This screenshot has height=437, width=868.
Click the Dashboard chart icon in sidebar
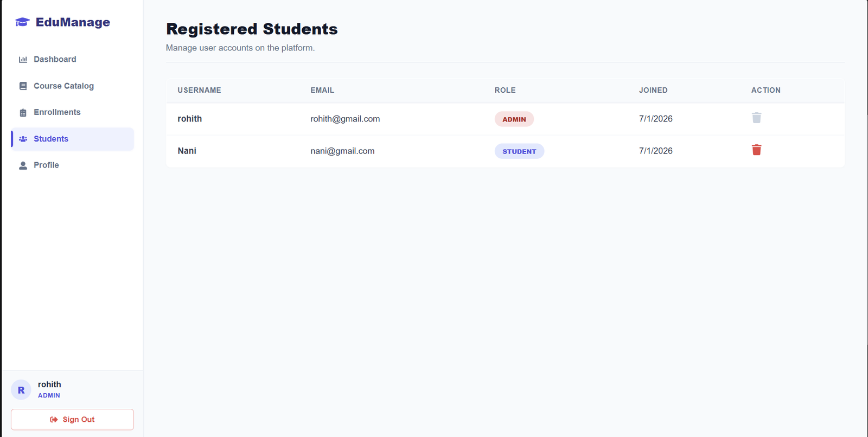[x=23, y=60]
